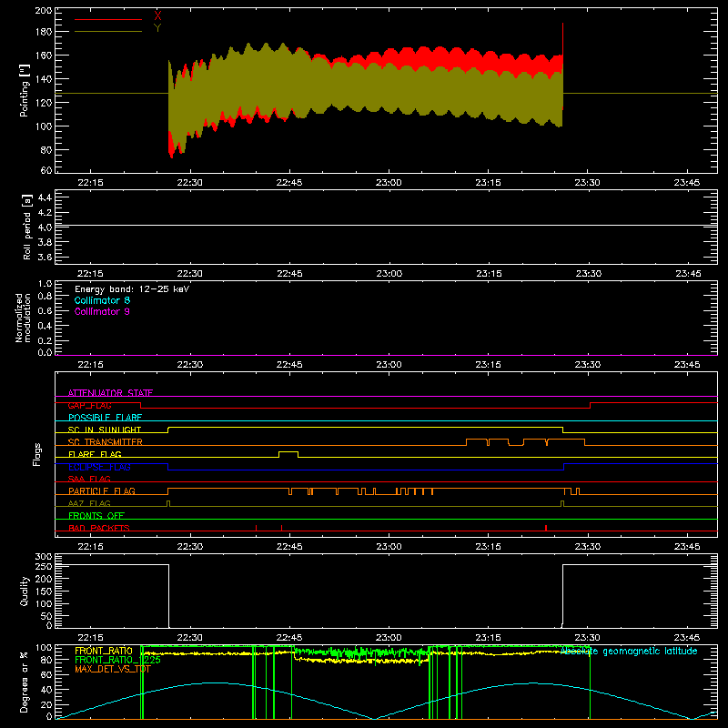Image resolution: width=728 pixels, height=728 pixels.
Task: Select the SC_IN_SUNLIGHT label
Action: (x=105, y=430)
